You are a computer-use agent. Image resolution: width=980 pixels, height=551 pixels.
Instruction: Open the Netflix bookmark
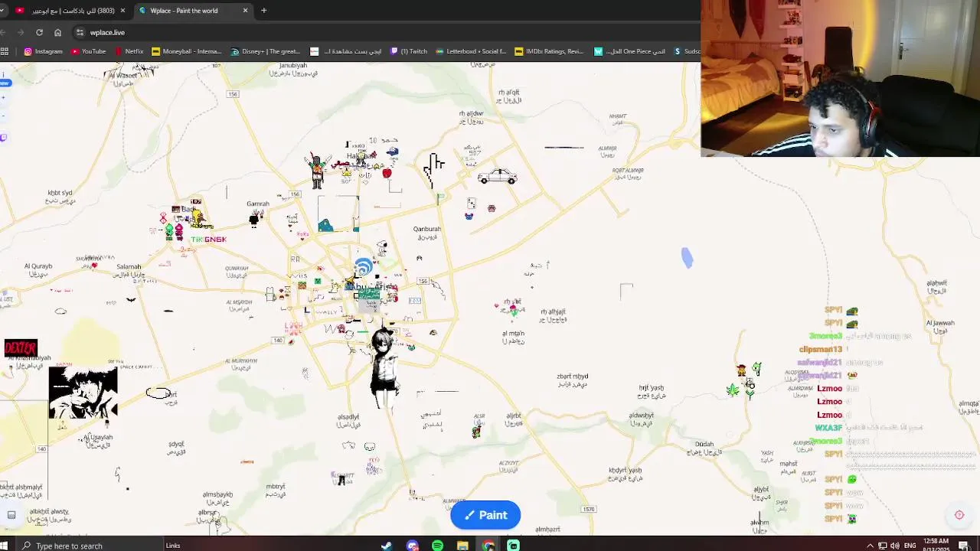(x=129, y=51)
